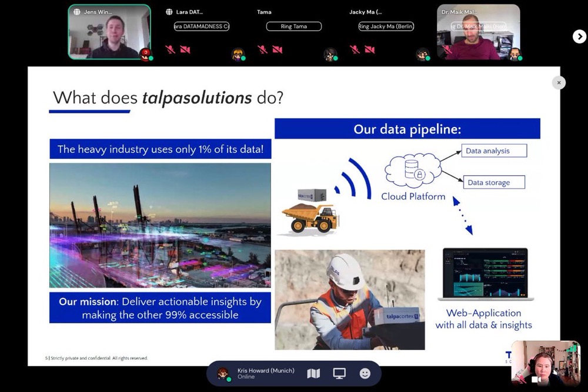
Task: Click Lara's blonde pixel avatar
Action: [238, 54]
